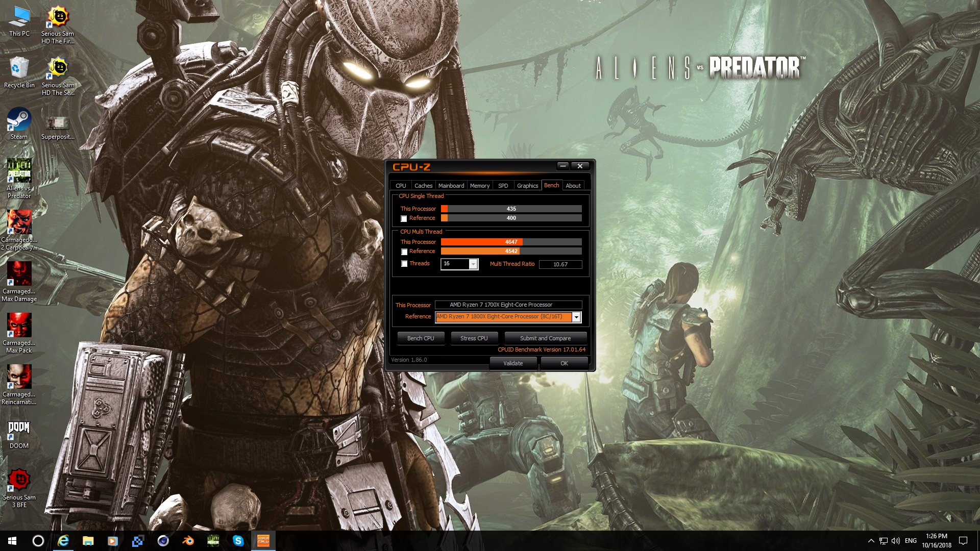Click Submit and Compare button
The height and width of the screenshot is (551, 980).
pyautogui.click(x=545, y=338)
